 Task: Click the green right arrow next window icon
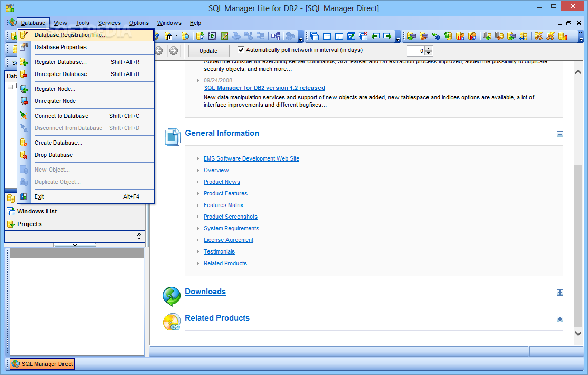[x=387, y=36]
